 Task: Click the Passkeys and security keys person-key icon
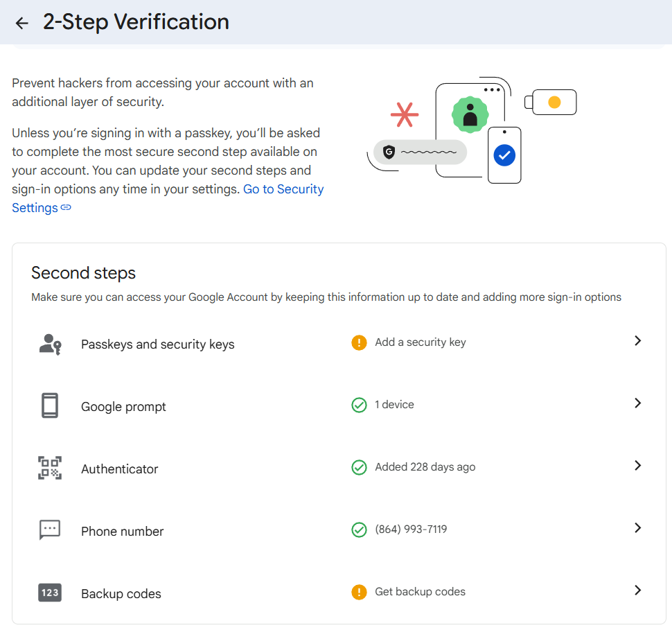click(x=50, y=344)
